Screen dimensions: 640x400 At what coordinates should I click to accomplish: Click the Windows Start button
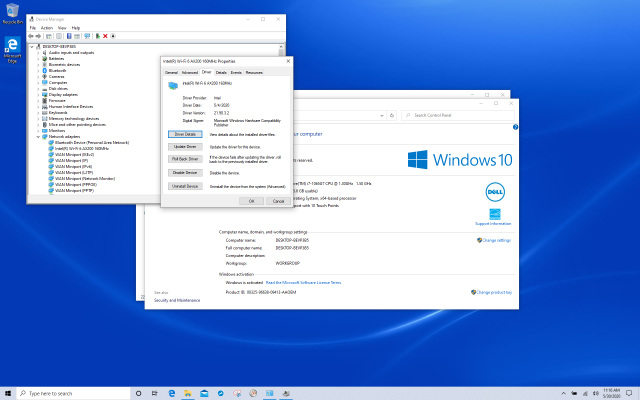click(x=8, y=391)
